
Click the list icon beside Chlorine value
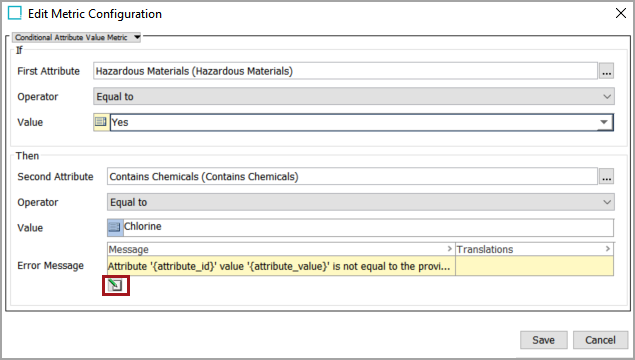tap(115, 227)
